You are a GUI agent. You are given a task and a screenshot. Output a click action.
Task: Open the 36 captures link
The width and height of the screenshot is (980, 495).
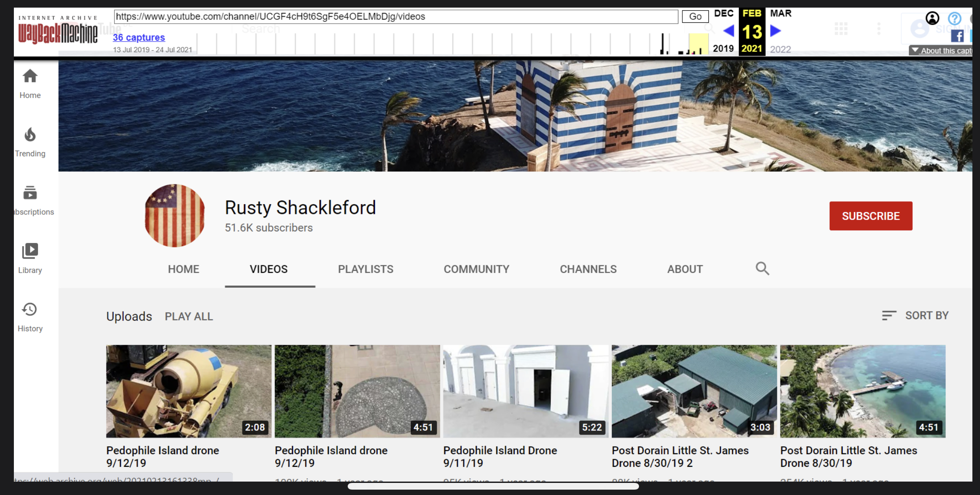pos(139,37)
